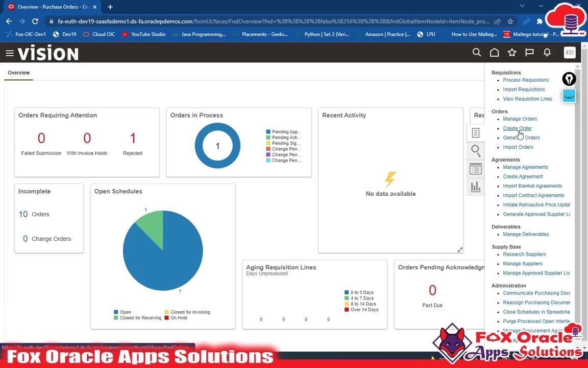588x368 pixels.
Task: Go to Home via house icon
Action: [494, 53]
